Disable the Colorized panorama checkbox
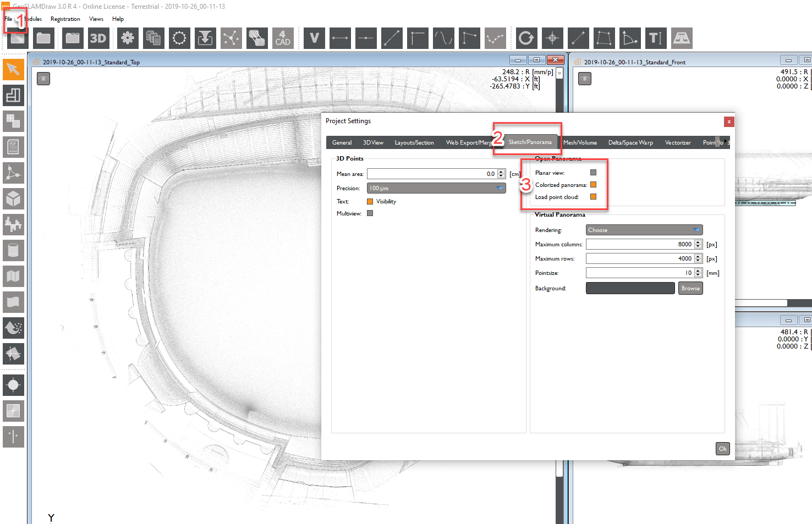812x524 pixels. click(593, 185)
